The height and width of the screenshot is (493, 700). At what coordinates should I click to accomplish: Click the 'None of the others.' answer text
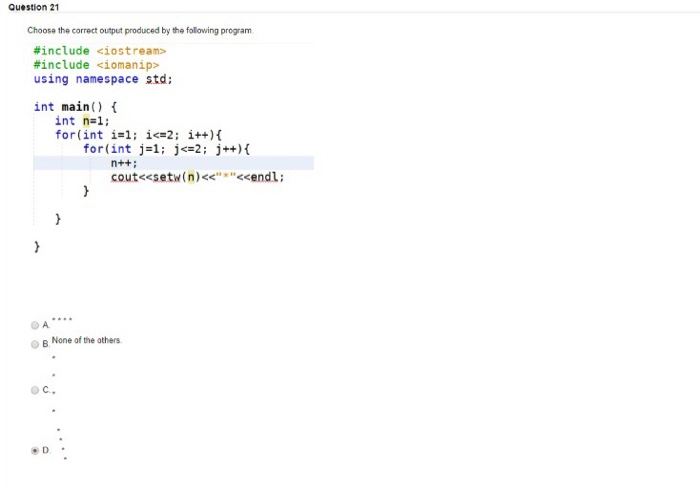click(x=87, y=340)
